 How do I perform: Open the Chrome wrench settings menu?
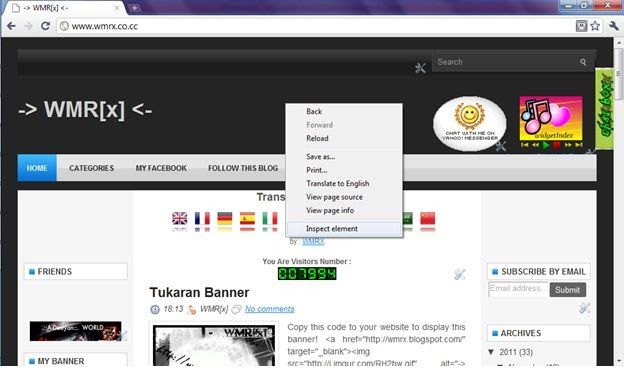point(614,26)
